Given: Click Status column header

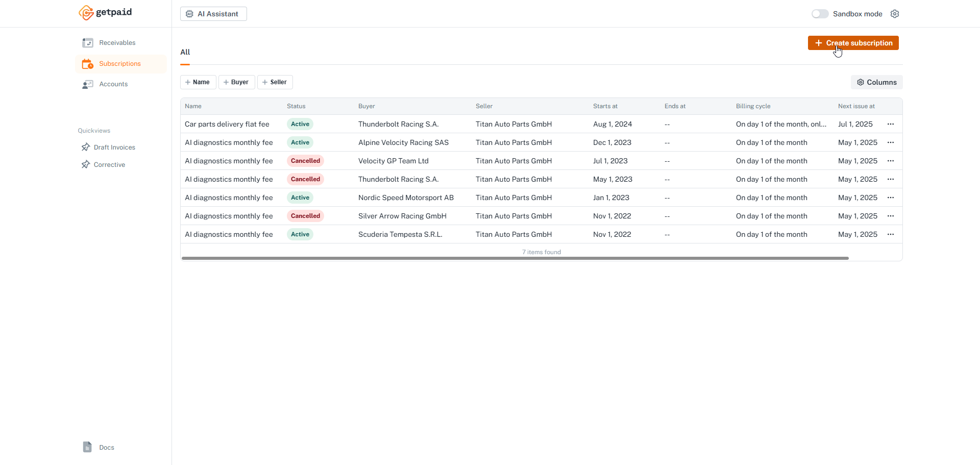Looking at the screenshot, I should click(x=296, y=106).
